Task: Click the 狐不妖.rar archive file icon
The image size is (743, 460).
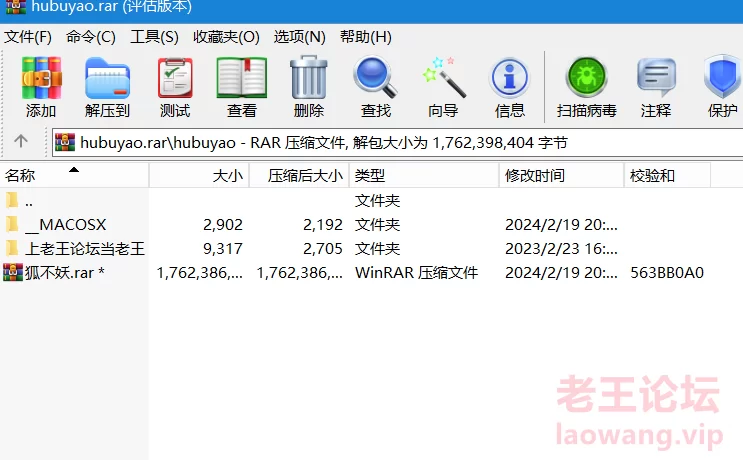Action: 13,272
